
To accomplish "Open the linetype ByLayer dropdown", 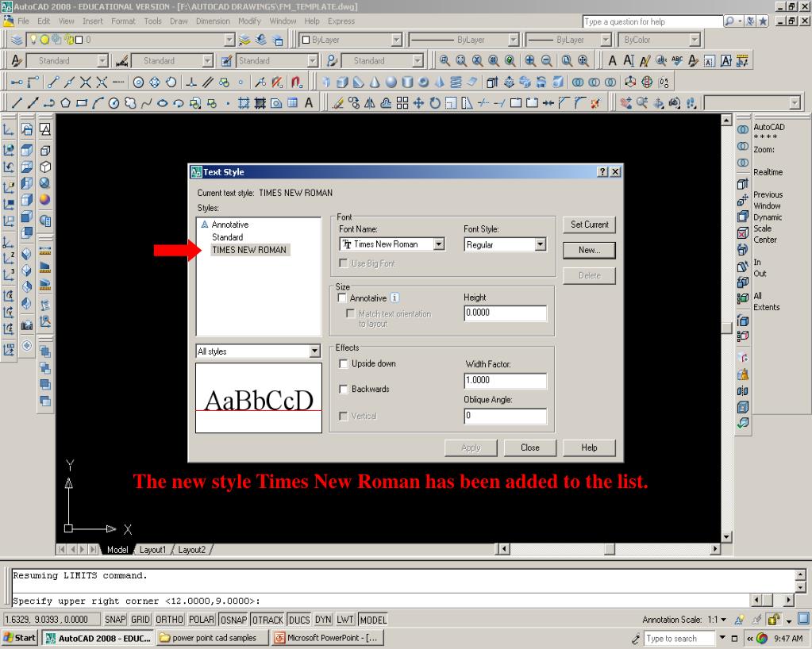I will point(514,40).
